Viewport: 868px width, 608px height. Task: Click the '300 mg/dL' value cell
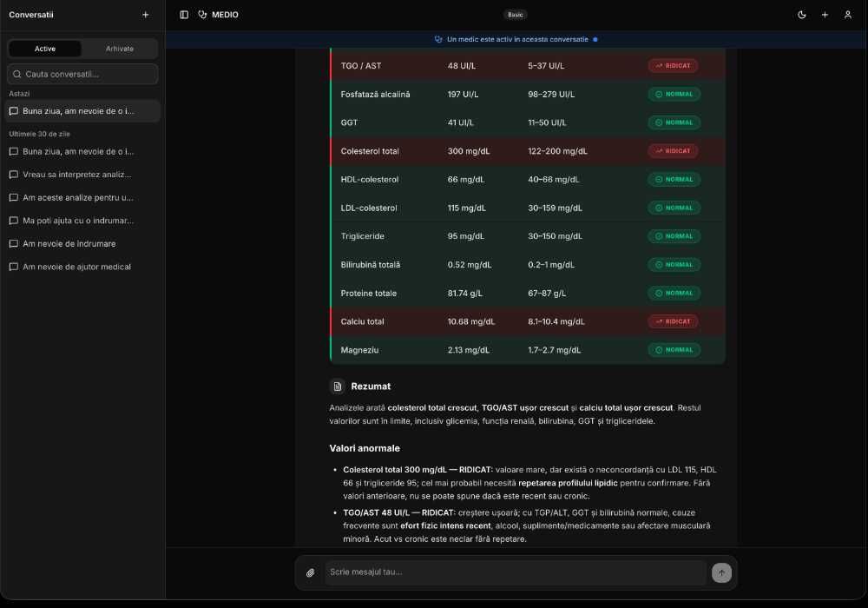tap(469, 151)
